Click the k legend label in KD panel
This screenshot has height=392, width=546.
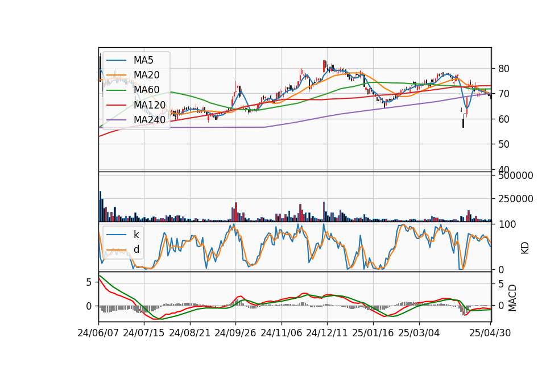pos(136,235)
